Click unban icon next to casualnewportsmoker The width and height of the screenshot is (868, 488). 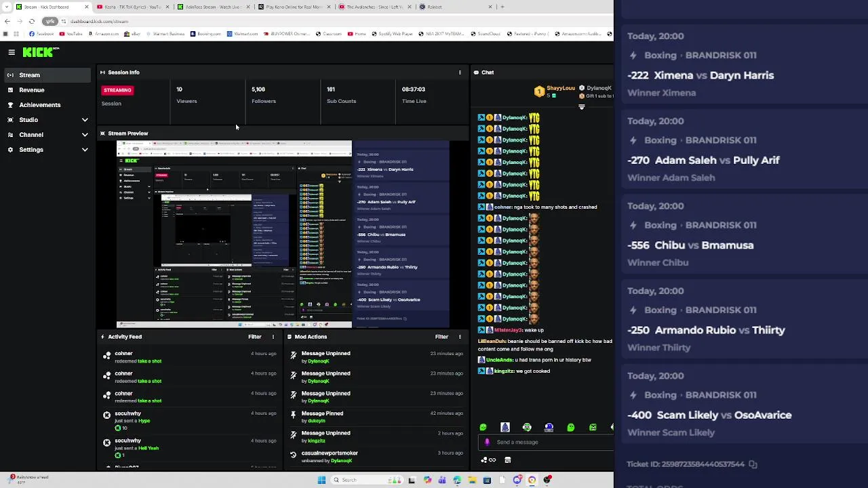(293, 455)
